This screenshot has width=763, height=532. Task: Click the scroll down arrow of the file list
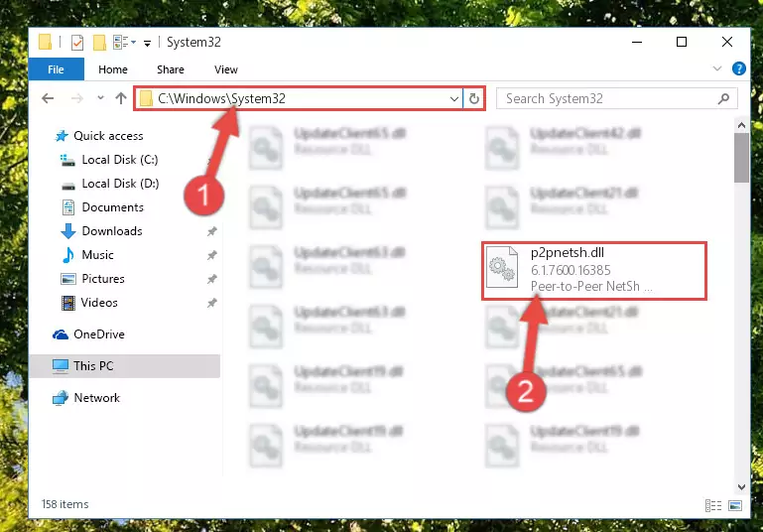(x=741, y=486)
